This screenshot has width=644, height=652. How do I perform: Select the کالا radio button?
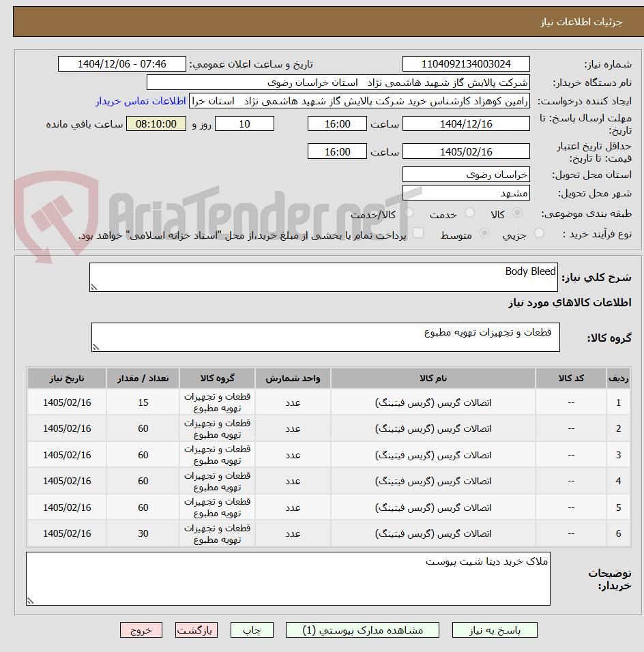pos(517,213)
